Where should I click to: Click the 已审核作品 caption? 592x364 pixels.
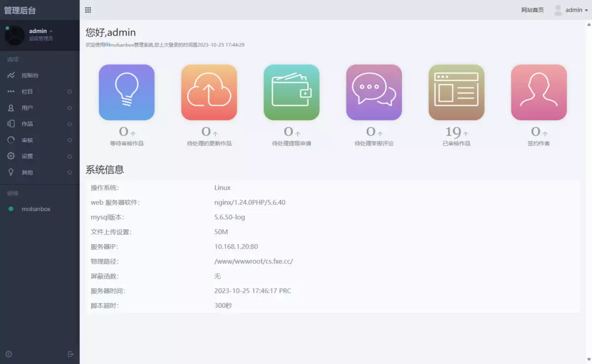(x=456, y=144)
